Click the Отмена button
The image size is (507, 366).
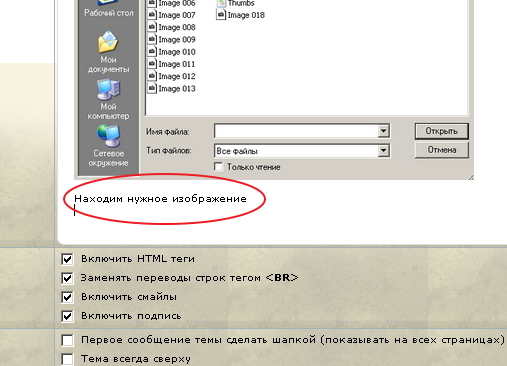pyautogui.click(x=442, y=150)
